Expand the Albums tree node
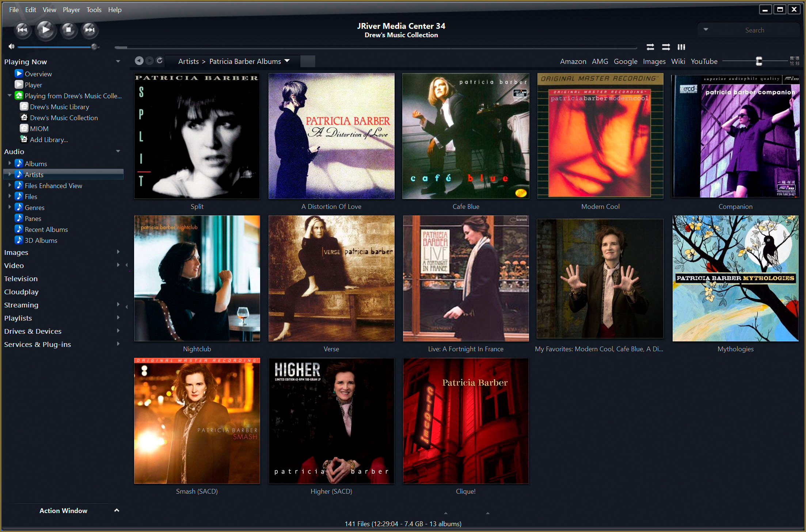This screenshot has height=532, width=806. point(10,163)
